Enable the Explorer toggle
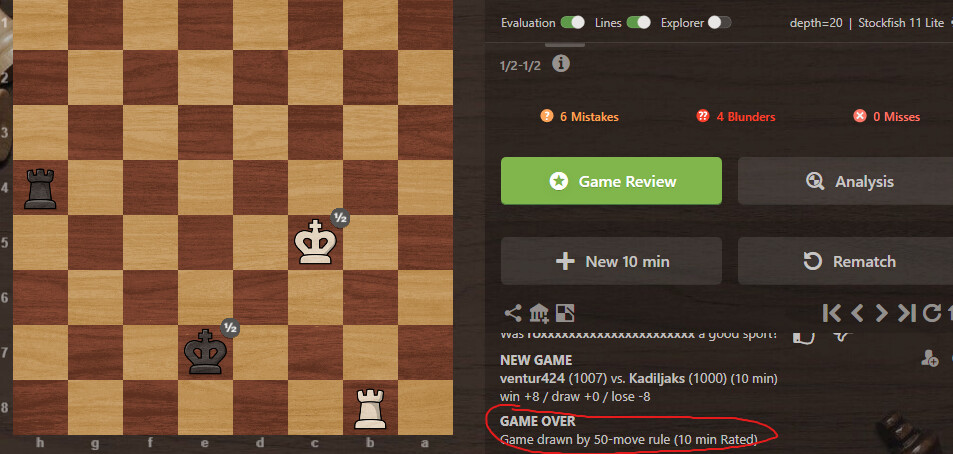 click(719, 23)
